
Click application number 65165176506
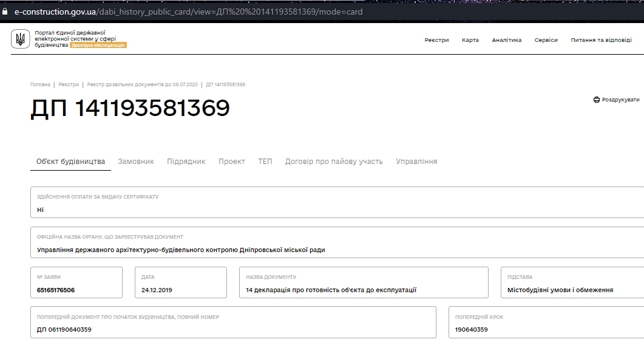tap(56, 290)
